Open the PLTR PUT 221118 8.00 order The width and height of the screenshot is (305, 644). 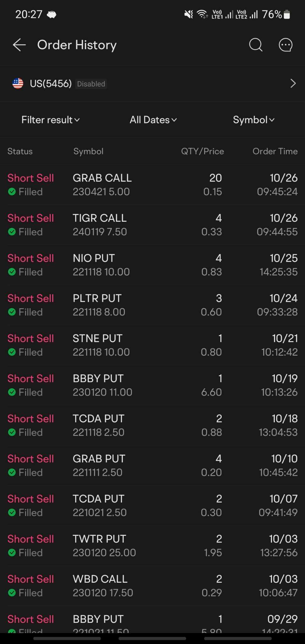click(152, 305)
